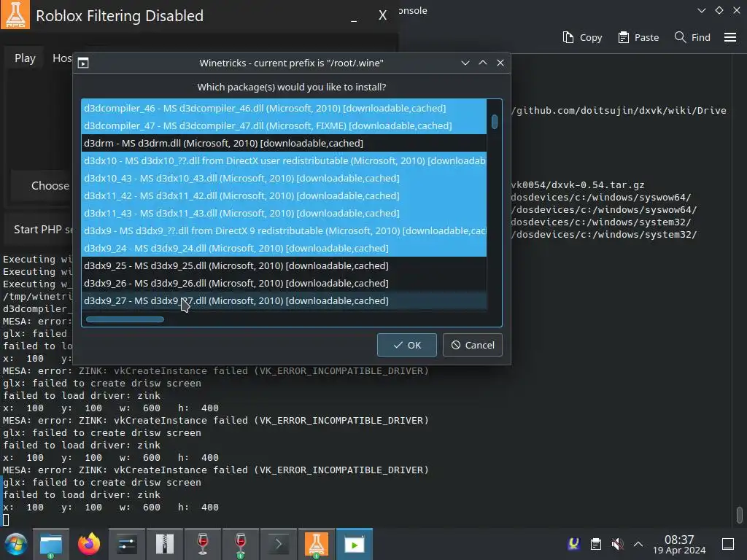
Task: Select the d3dx9_26 package row
Action: click(x=284, y=283)
